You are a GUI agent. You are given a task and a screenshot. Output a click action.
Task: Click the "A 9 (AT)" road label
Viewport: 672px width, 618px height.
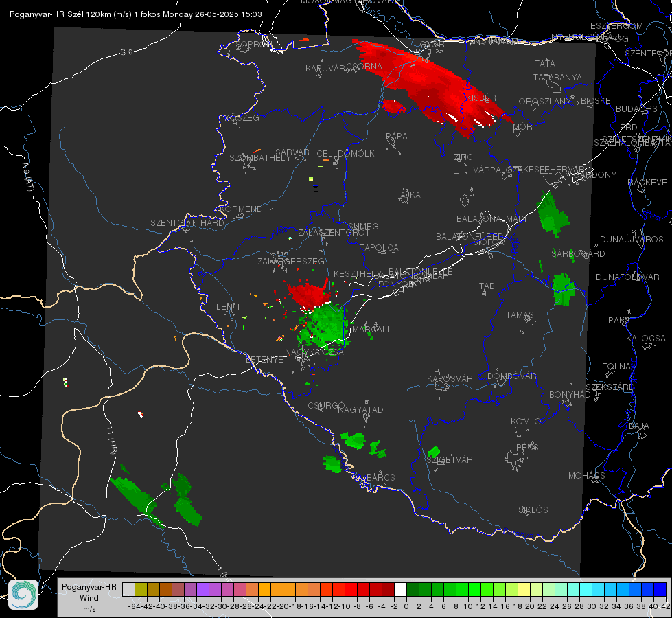(x=27, y=178)
